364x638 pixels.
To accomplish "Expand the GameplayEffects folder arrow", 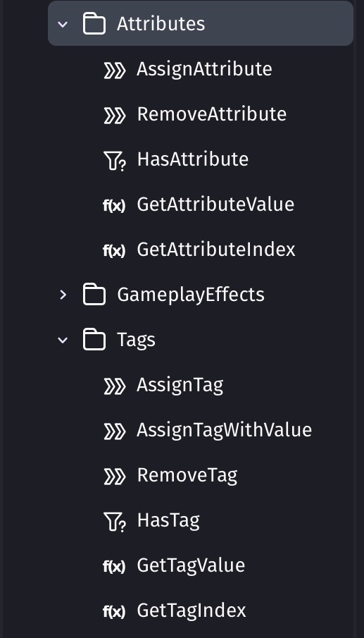I will (63, 295).
